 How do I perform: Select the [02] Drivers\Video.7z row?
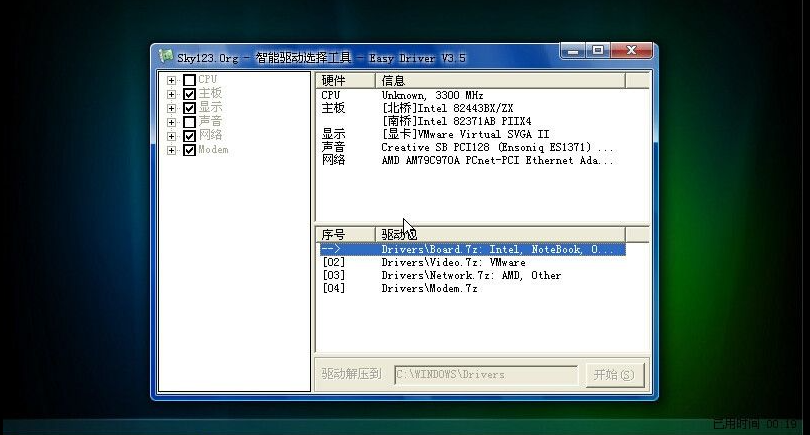pos(473,262)
